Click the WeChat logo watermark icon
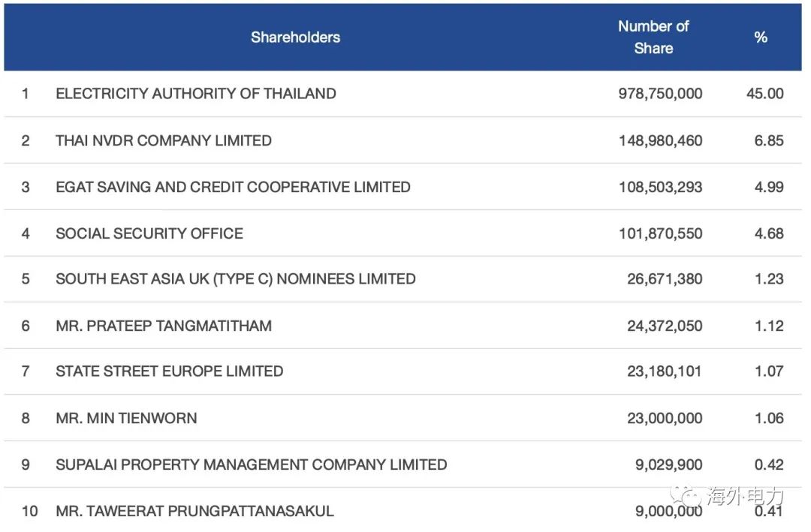 pos(686,497)
